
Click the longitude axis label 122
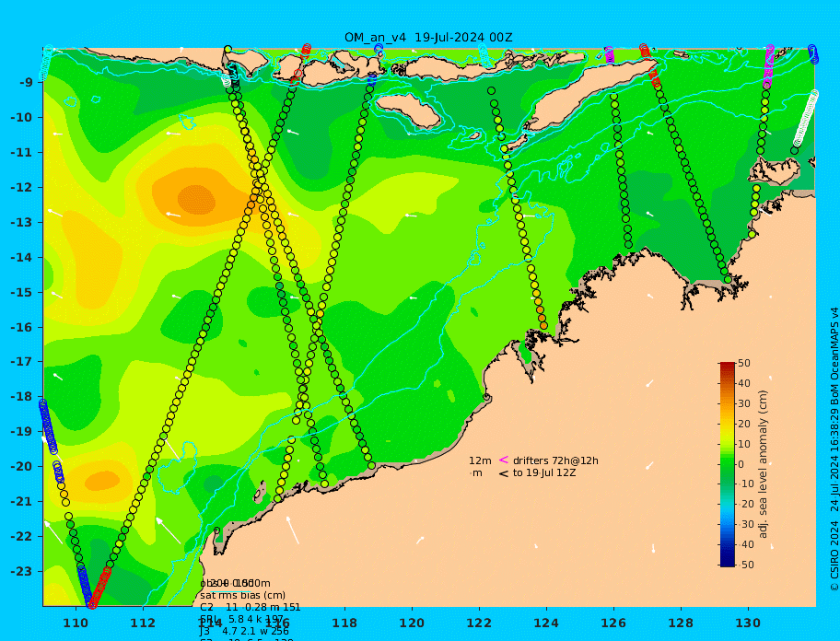(x=479, y=624)
